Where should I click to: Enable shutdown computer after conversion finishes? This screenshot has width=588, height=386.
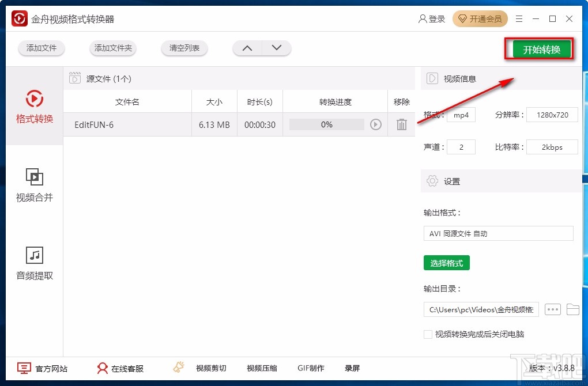428,334
